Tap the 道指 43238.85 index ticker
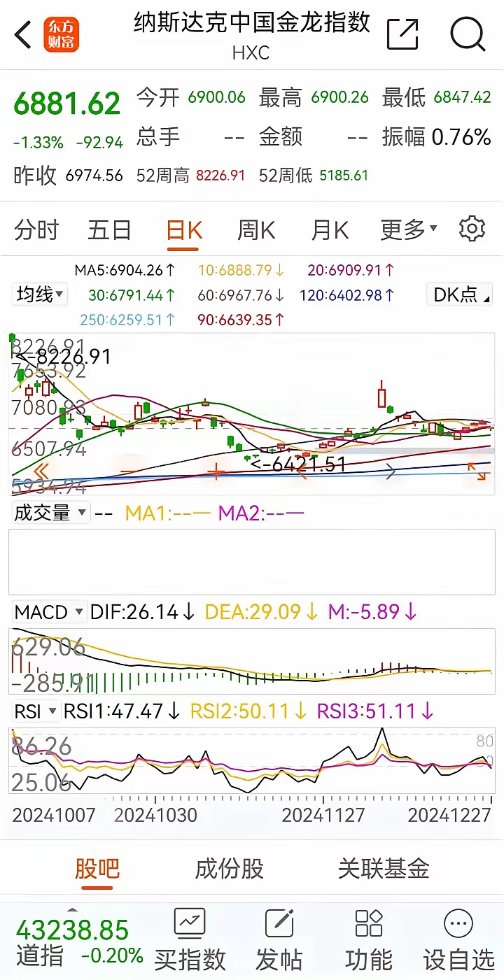This screenshot has height=980, width=504. coord(78,942)
